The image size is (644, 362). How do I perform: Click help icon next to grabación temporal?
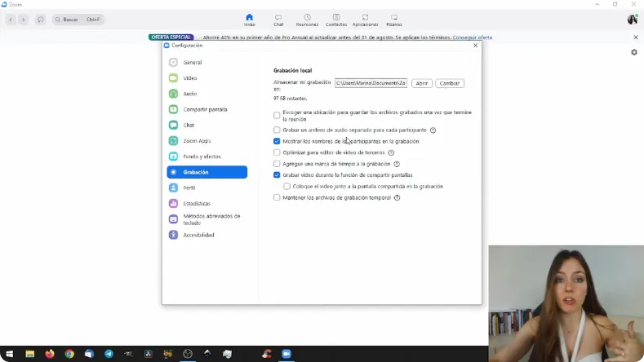coord(398,198)
